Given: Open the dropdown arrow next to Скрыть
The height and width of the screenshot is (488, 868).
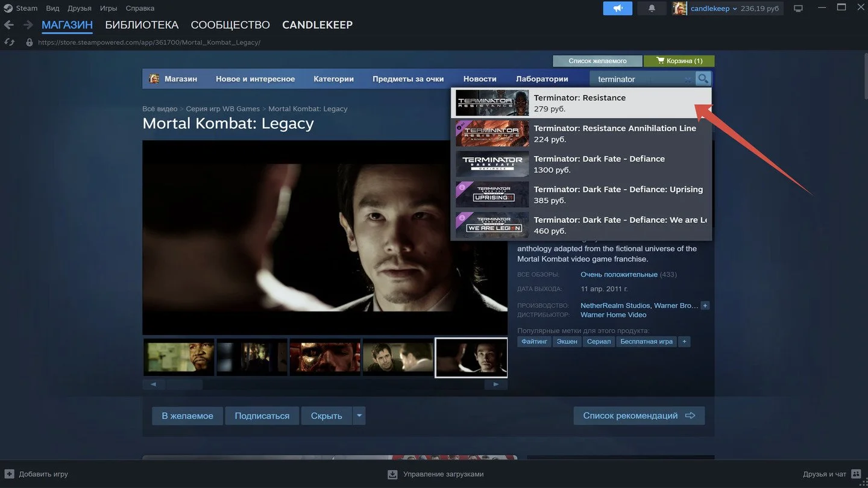Looking at the screenshot, I should (x=359, y=416).
